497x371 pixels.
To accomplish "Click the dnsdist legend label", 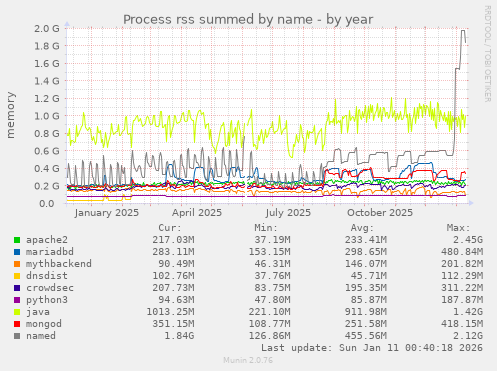I will (47, 276).
